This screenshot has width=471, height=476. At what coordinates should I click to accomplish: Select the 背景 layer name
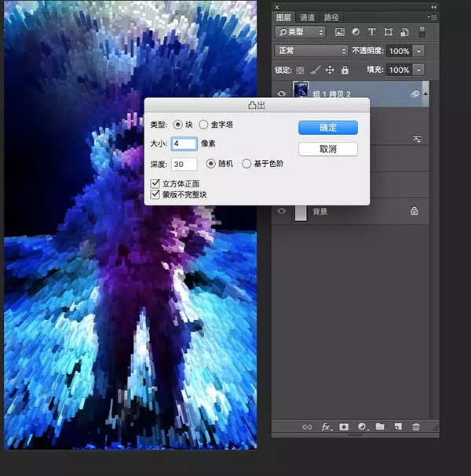(320, 212)
